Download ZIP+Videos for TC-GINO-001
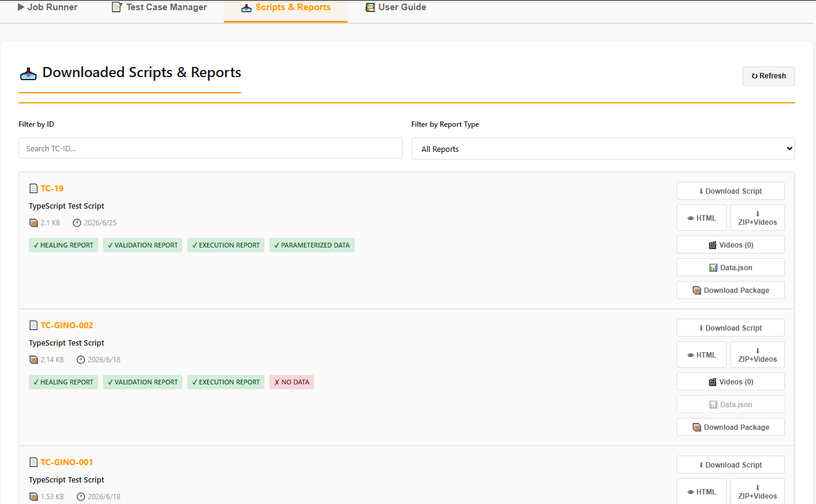The height and width of the screenshot is (504, 816). click(757, 491)
